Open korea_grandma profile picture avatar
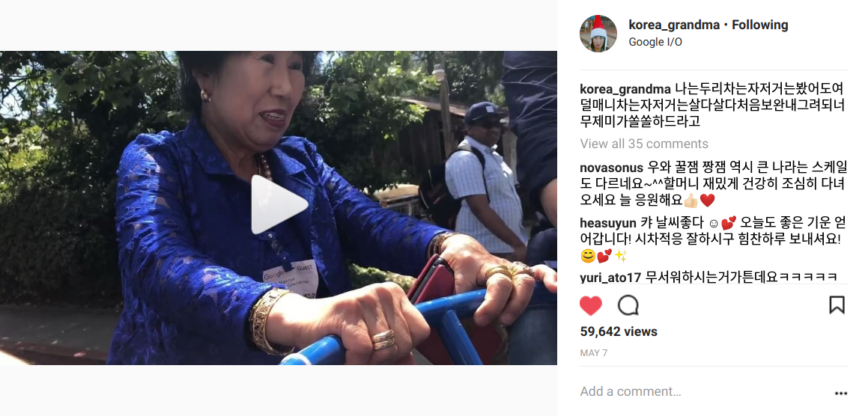The width and height of the screenshot is (868, 416). (x=598, y=33)
